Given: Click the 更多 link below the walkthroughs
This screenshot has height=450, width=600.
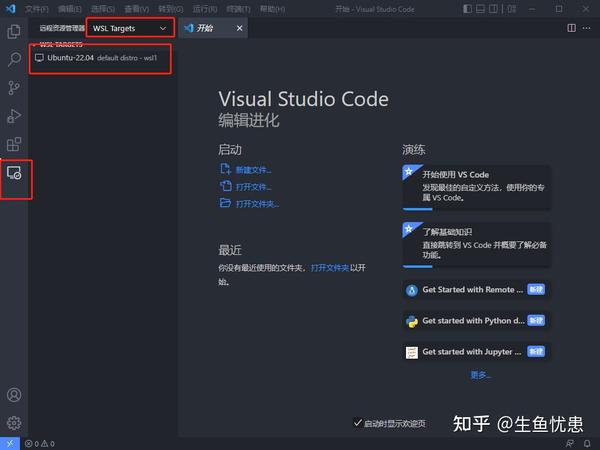Looking at the screenshot, I should point(480,375).
